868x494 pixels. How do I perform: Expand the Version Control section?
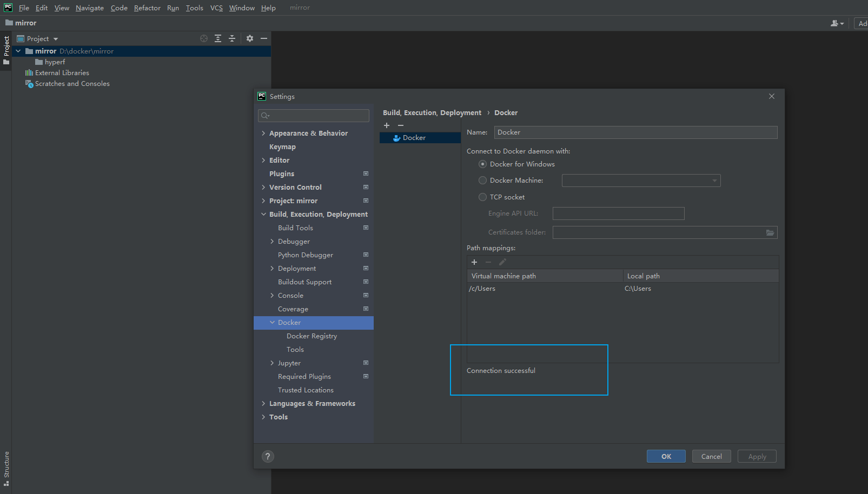263,187
